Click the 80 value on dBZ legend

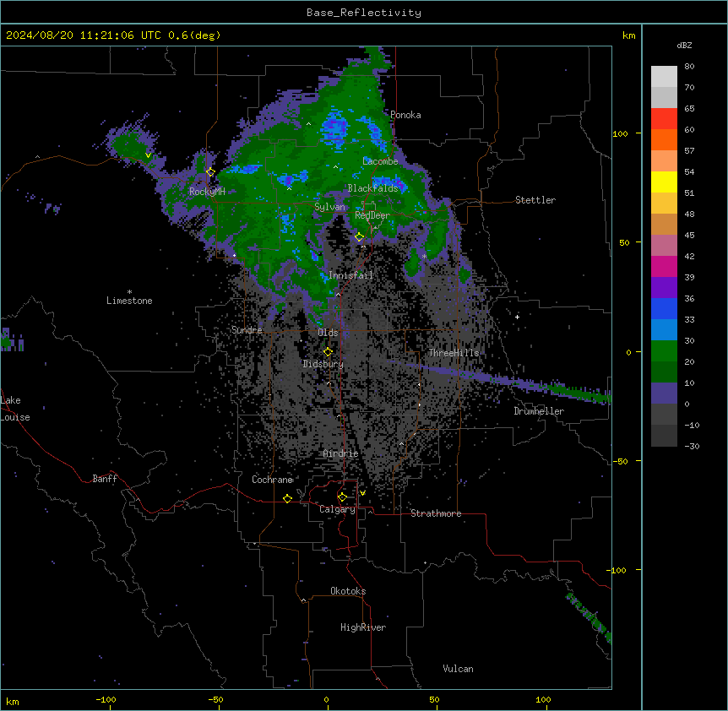point(689,67)
